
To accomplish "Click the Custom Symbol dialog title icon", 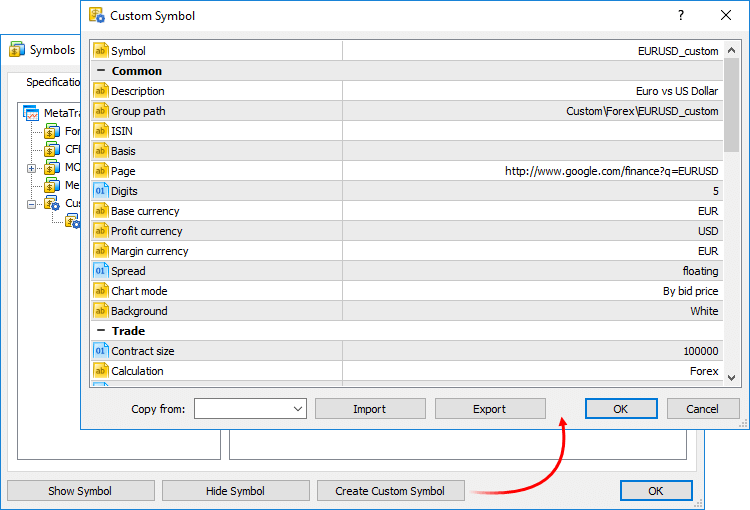I will tap(97, 16).
